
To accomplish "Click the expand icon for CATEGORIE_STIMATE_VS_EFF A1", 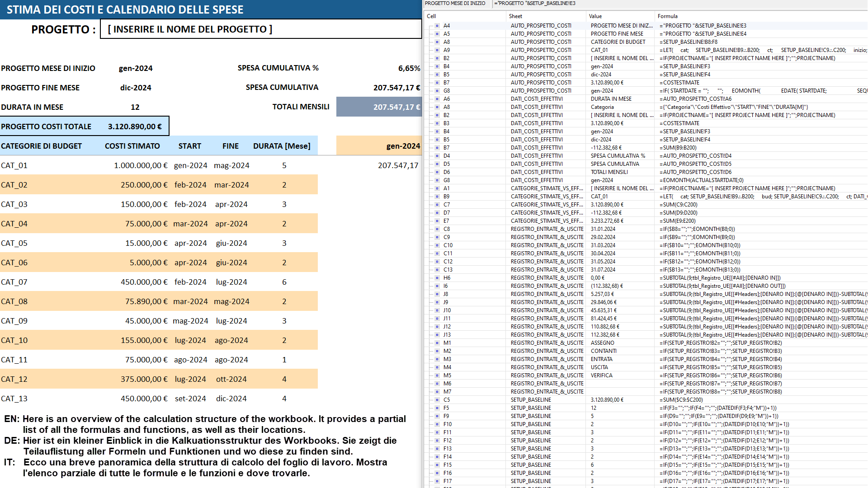I will click(437, 188).
